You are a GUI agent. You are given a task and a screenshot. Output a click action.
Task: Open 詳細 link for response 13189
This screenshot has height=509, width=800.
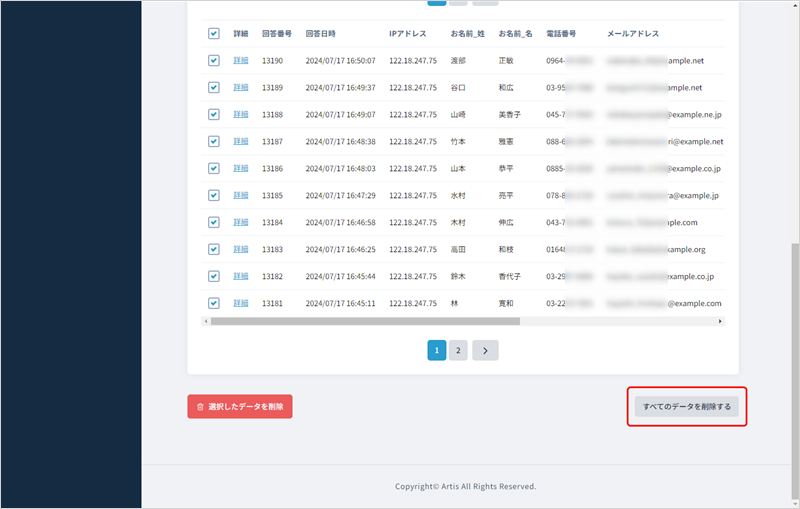coord(240,88)
